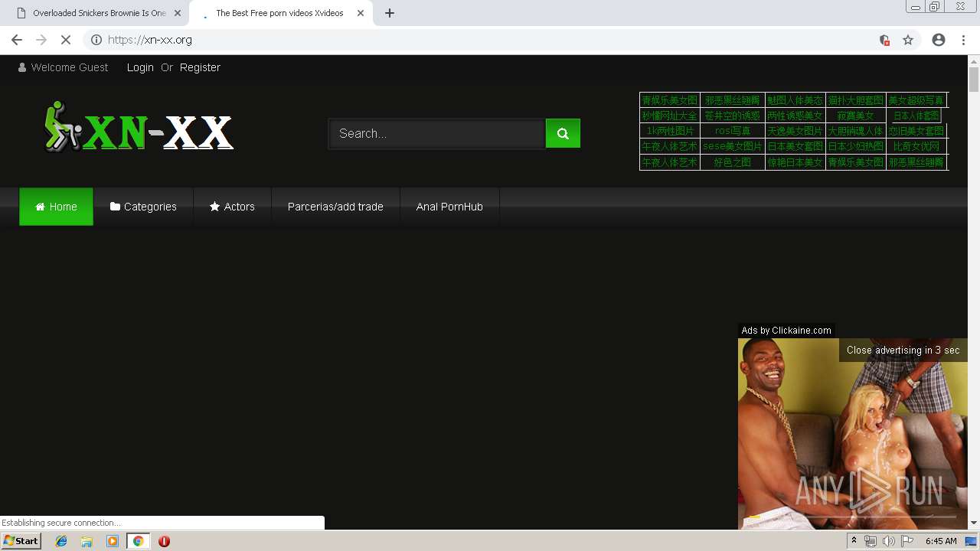Click the rosi写真 link
This screenshot has width=980, height=551.
[733, 131]
